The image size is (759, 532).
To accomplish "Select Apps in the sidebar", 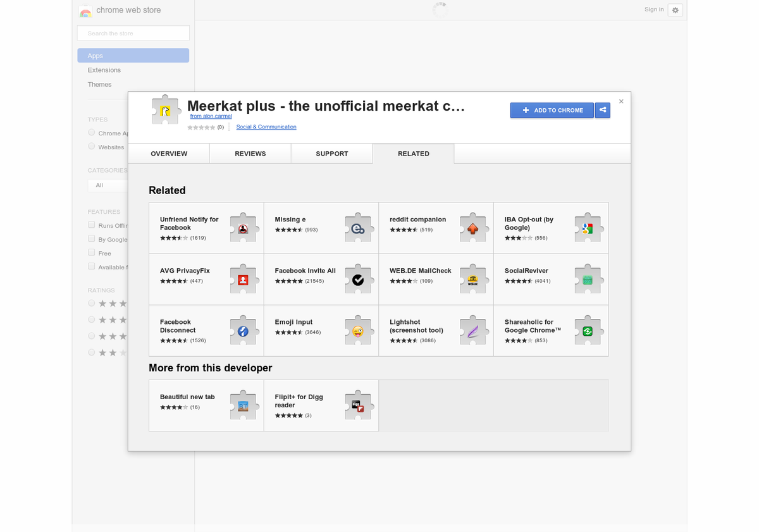I will click(x=133, y=56).
